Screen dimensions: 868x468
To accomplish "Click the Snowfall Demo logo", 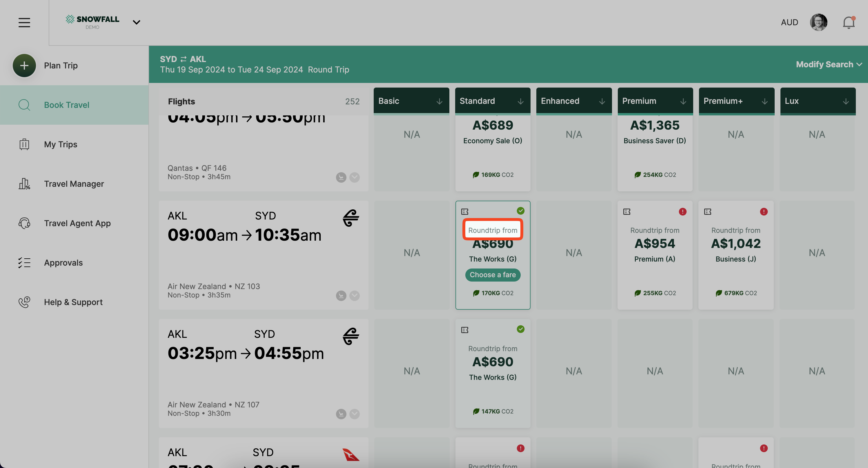I will coord(92,22).
